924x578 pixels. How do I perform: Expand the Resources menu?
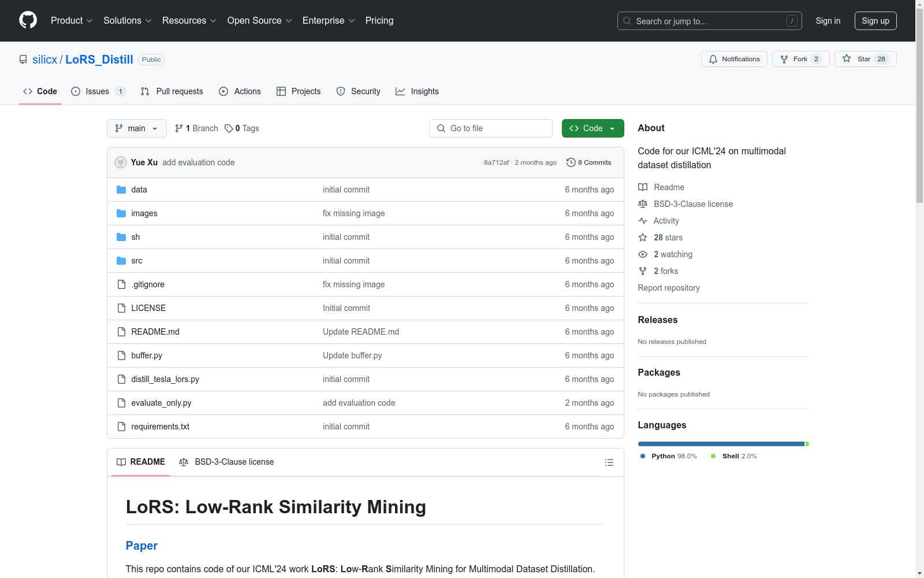[189, 20]
